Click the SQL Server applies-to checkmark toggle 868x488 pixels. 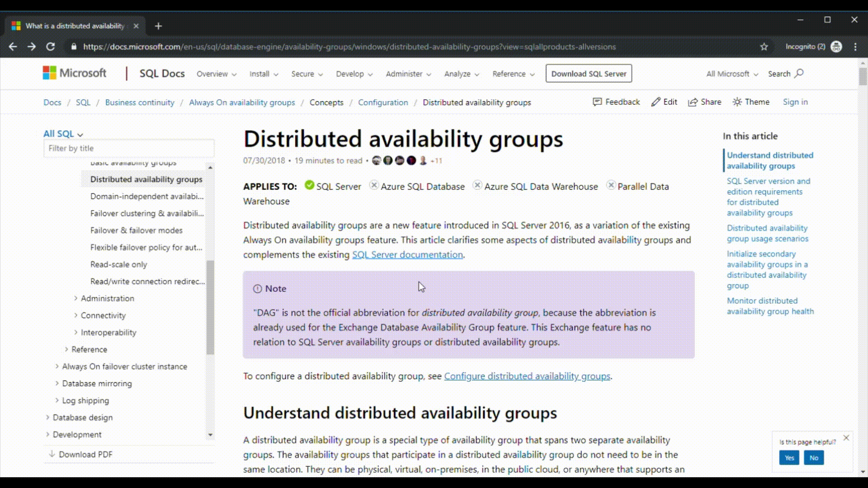pyautogui.click(x=309, y=185)
